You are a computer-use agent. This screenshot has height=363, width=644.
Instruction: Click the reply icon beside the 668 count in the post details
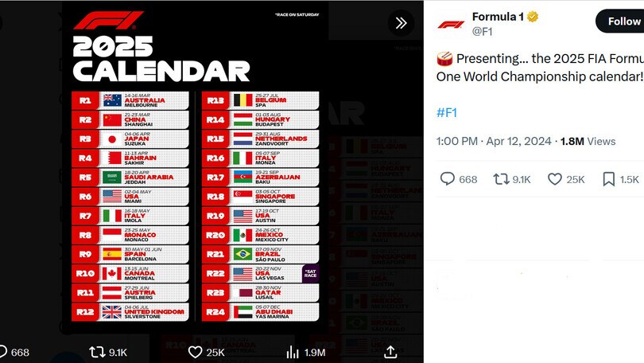[448, 179]
